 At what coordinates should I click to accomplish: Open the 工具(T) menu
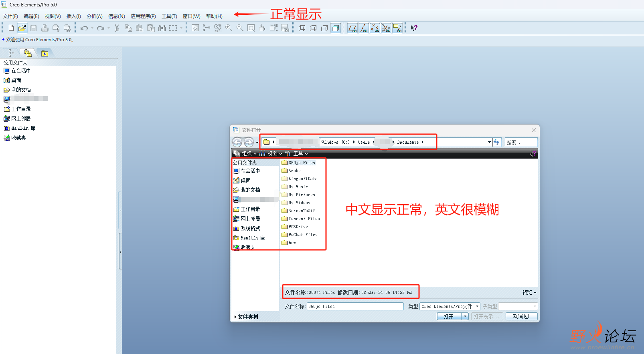[169, 16]
